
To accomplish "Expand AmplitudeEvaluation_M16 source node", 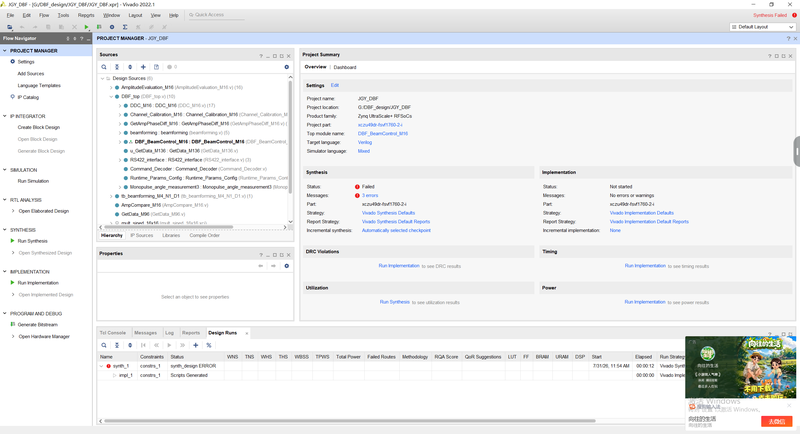I will [111, 88].
